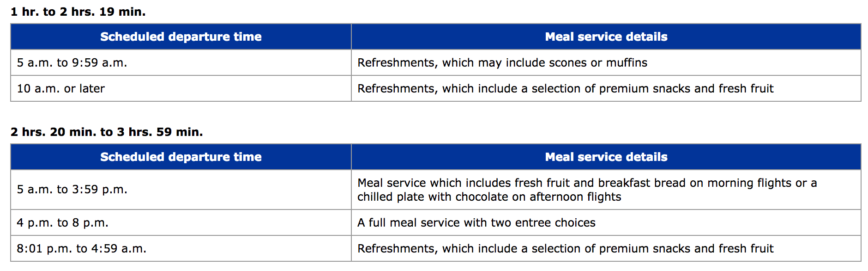Select the first table's 'Scheduled departure time' header

(181, 37)
